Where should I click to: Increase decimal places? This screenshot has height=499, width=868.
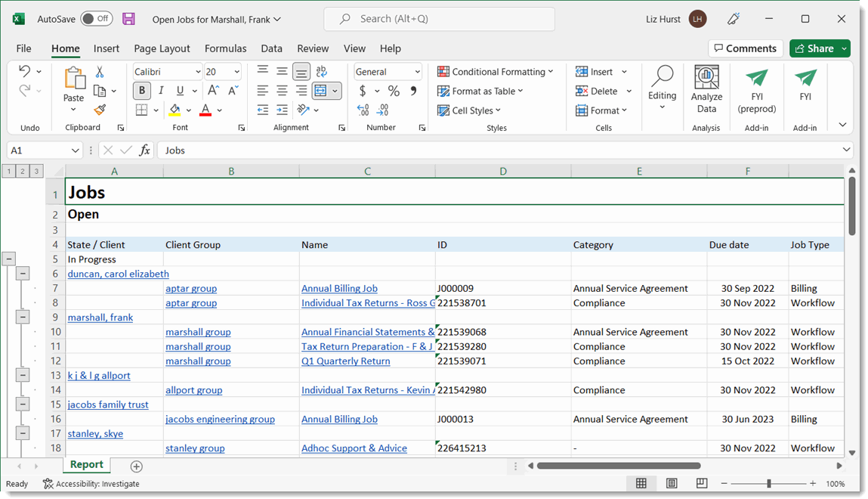click(363, 110)
